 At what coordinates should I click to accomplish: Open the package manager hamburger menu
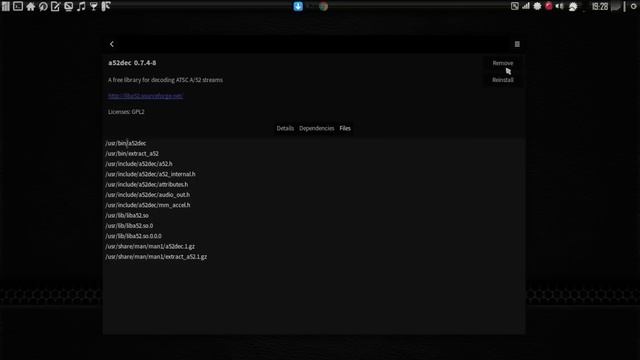point(517,44)
